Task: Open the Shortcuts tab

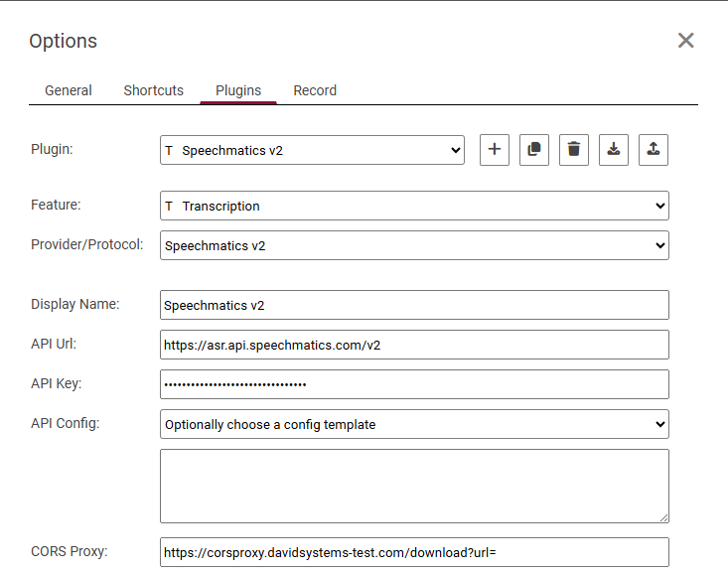Action: tap(154, 90)
